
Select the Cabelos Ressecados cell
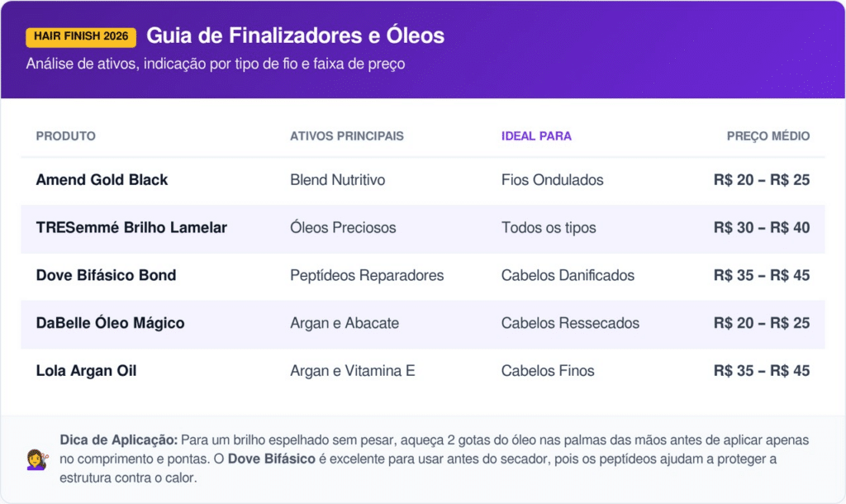tap(570, 323)
